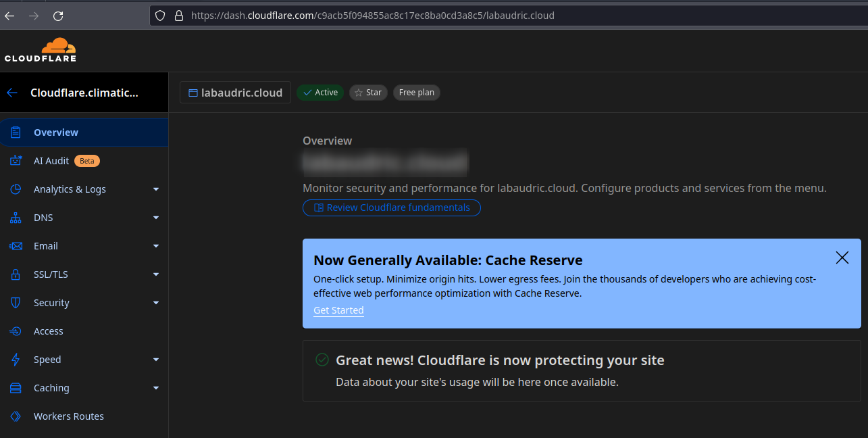Click the Speed lightning bolt icon

16,360
